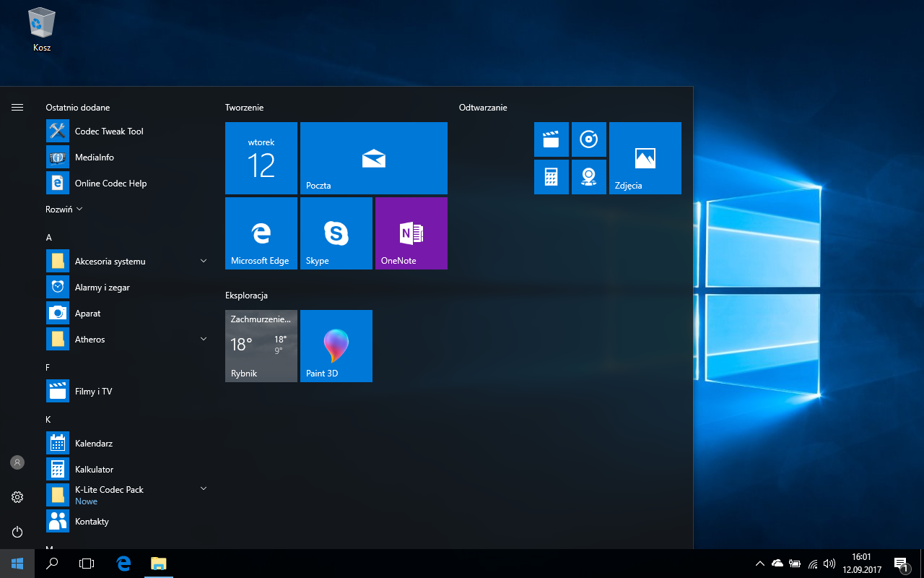Open Settings gear in Start sidebar

coord(17,497)
